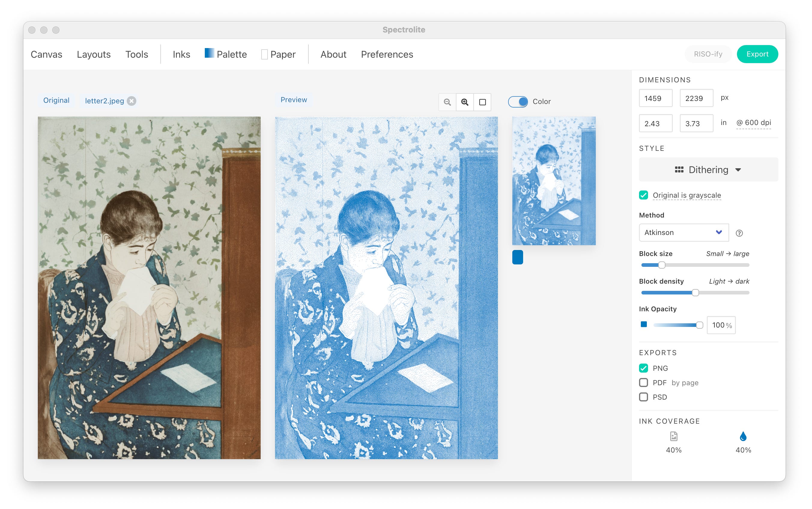812x509 pixels.
Task: Click the Method help question mark icon
Action: [739, 233]
